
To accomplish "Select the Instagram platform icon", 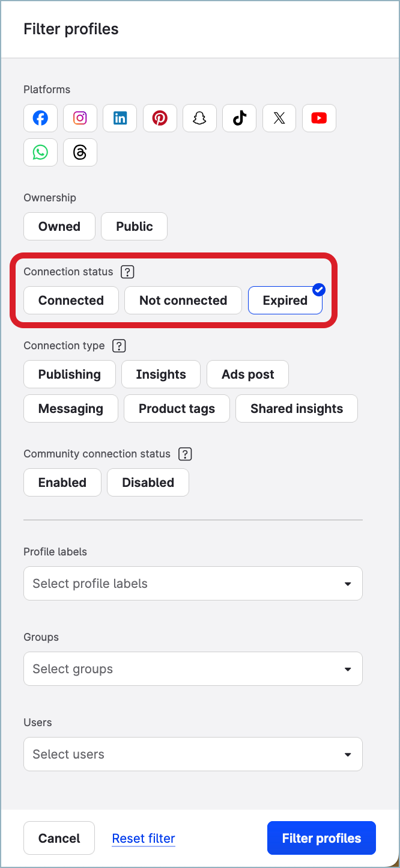I will pyautogui.click(x=80, y=118).
